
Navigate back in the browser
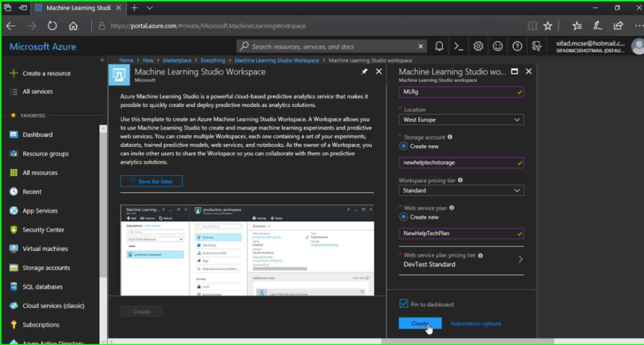click(x=11, y=26)
